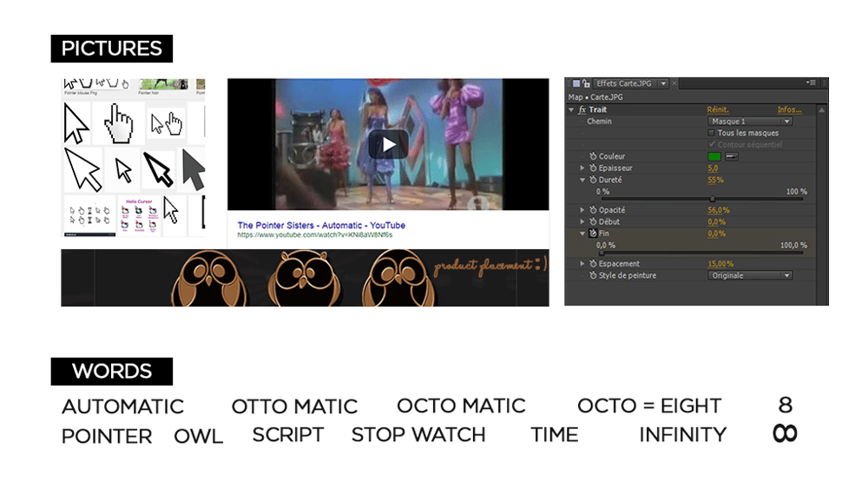This screenshot has height=488, width=868.
Task: Open the Hello Cursor thumbnail
Action: (x=139, y=215)
